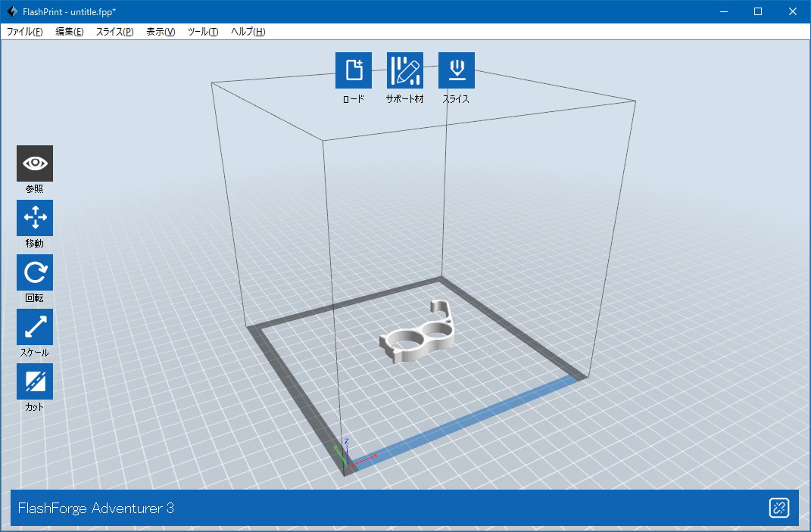811x532 pixels.
Task: Maximize the FlashPrint window
Action: (758, 11)
